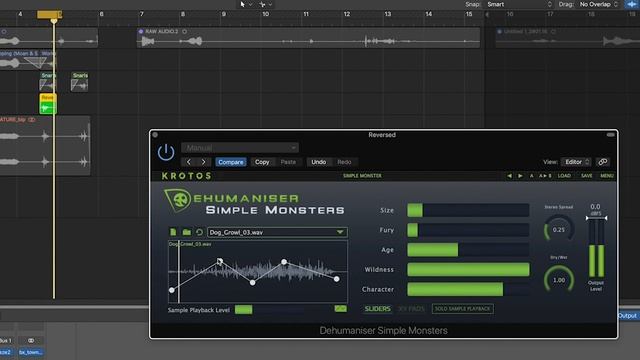Set the Fury slider
The image size is (640, 360).
[x=468, y=230]
